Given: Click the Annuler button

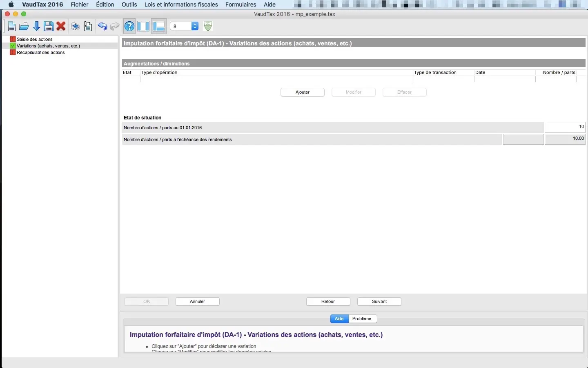Looking at the screenshot, I should point(198,302).
